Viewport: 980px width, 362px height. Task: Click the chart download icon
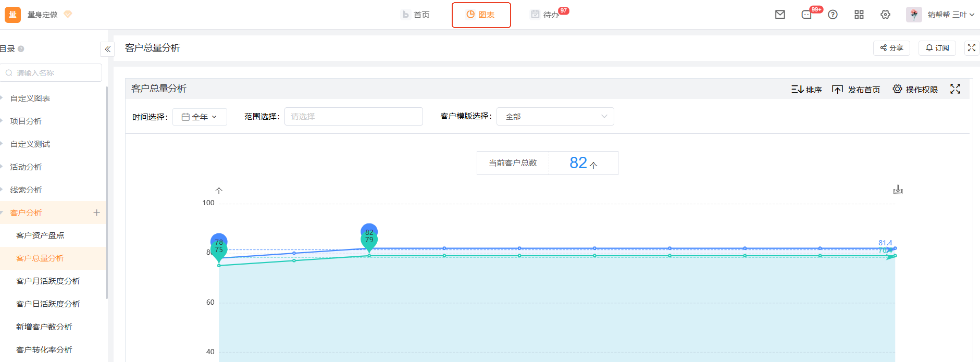click(898, 190)
